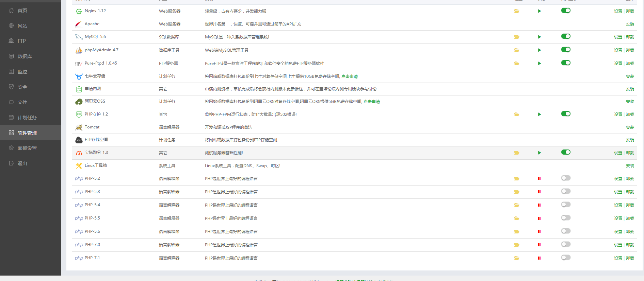
Task: Click the PHP-5.5 red stopped icon
Action: (x=539, y=218)
